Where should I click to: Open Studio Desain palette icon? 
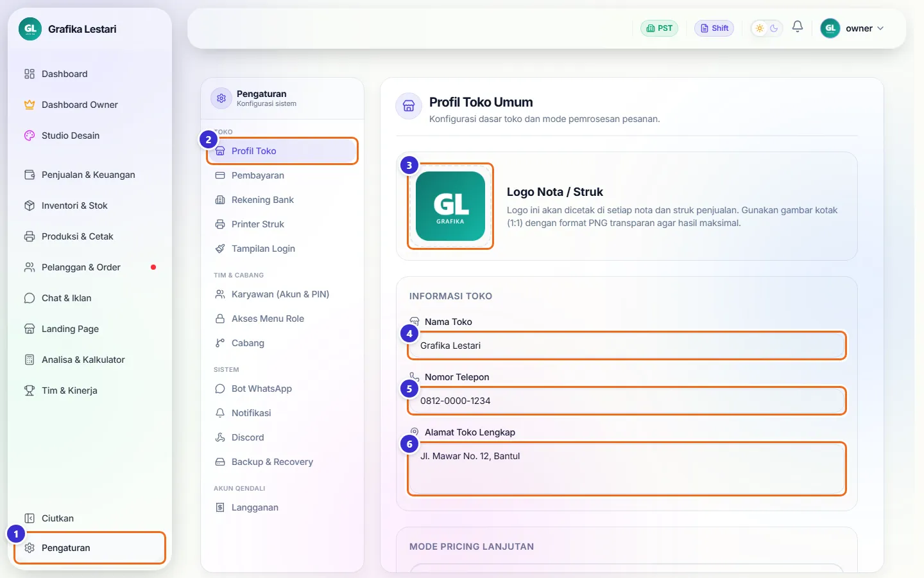(x=30, y=136)
